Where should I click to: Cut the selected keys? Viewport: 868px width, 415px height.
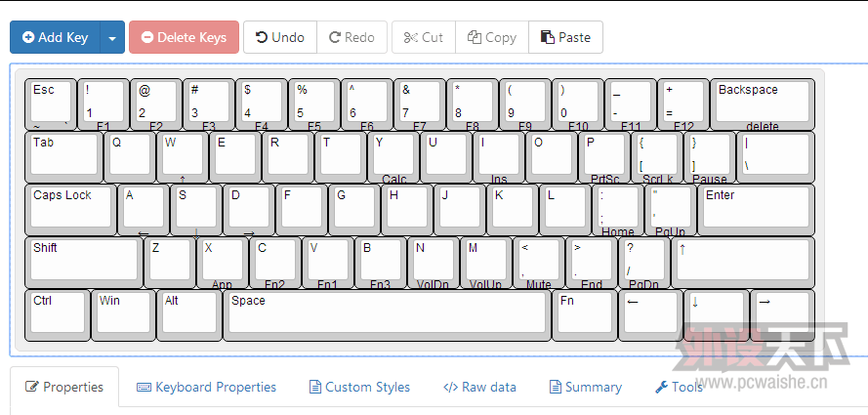(x=424, y=38)
